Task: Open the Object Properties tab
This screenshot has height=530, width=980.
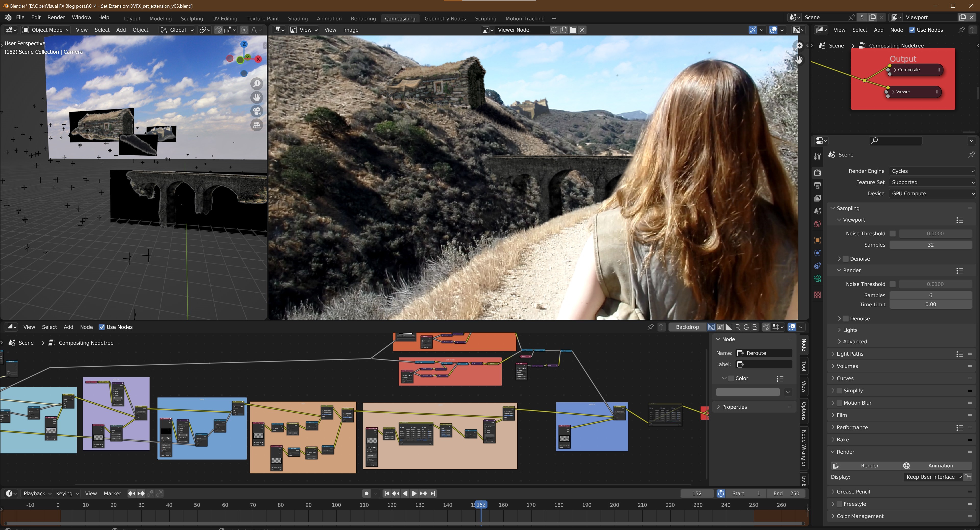Action: (817, 240)
